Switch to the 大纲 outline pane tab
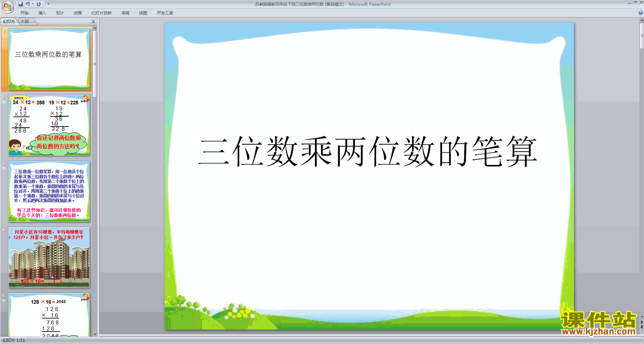644x344 pixels. [25, 21]
